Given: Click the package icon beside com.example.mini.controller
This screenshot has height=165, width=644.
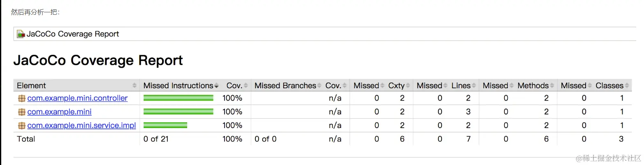Looking at the screenshot, I should click(22, 99).
